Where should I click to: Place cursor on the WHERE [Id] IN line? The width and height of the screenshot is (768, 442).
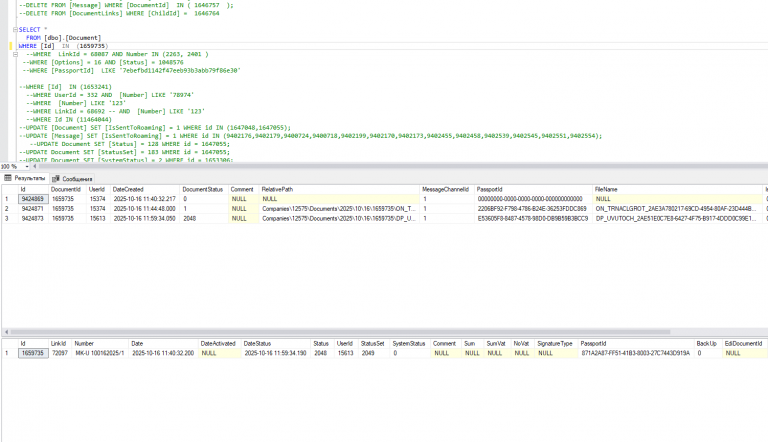(60, 46)
